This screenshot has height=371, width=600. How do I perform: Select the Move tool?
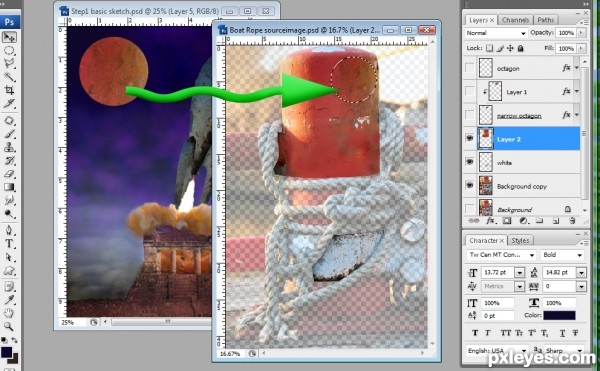click(9, 37)
